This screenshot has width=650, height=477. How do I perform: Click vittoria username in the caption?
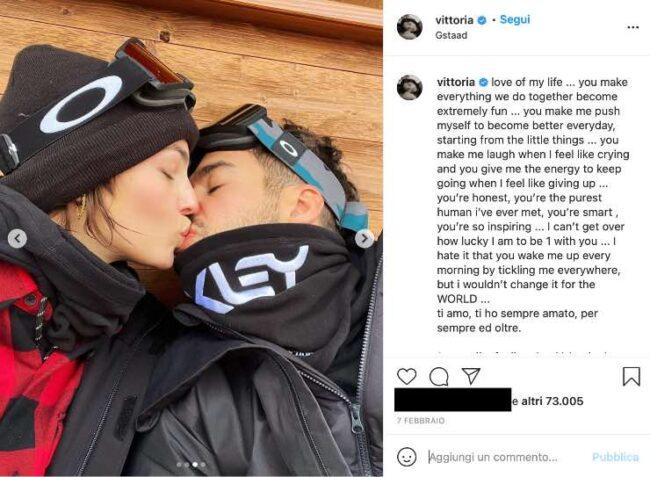click(x=456, y=82)
